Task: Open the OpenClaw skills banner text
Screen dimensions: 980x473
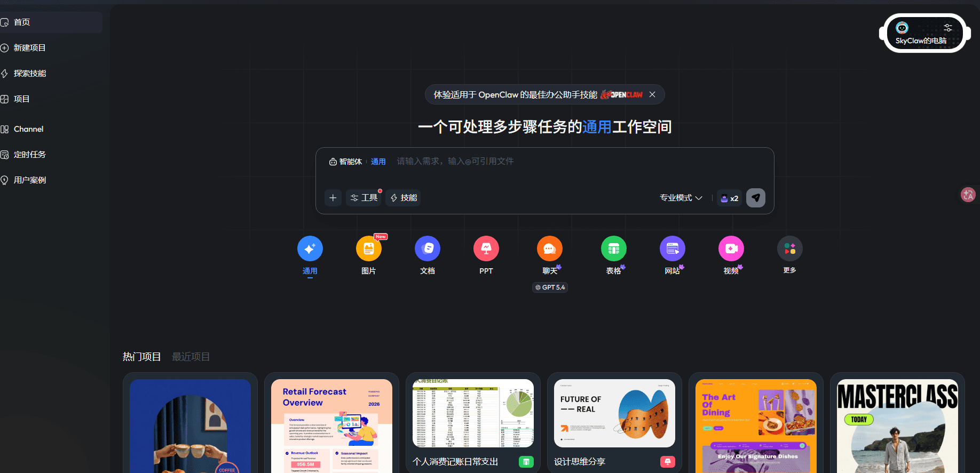Action: (x=516, y=94)
